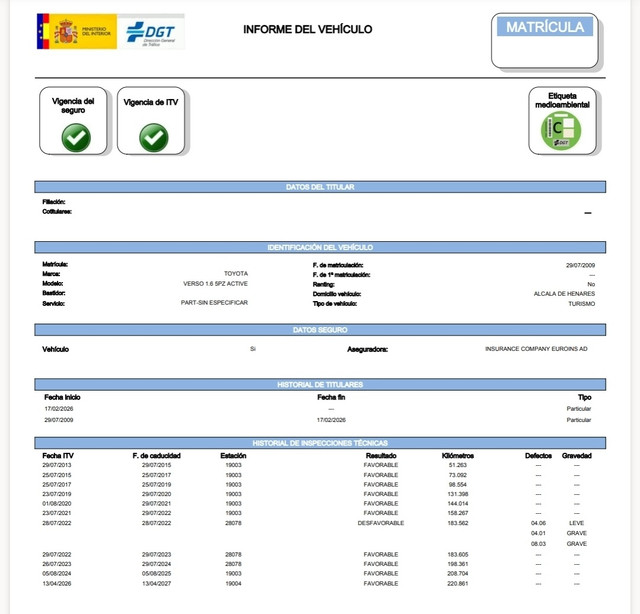
Task: Select the kilometers value 158.267
Action: coord(458,513)
